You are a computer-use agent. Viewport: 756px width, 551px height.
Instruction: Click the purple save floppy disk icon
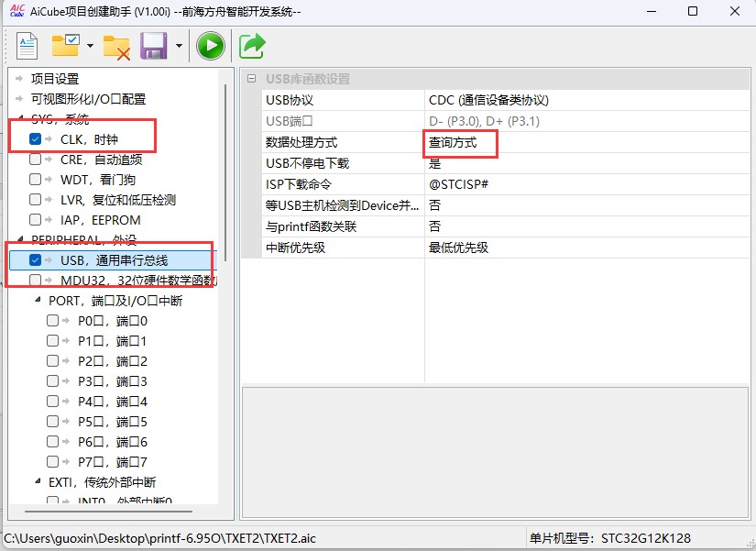coord(153,46)
